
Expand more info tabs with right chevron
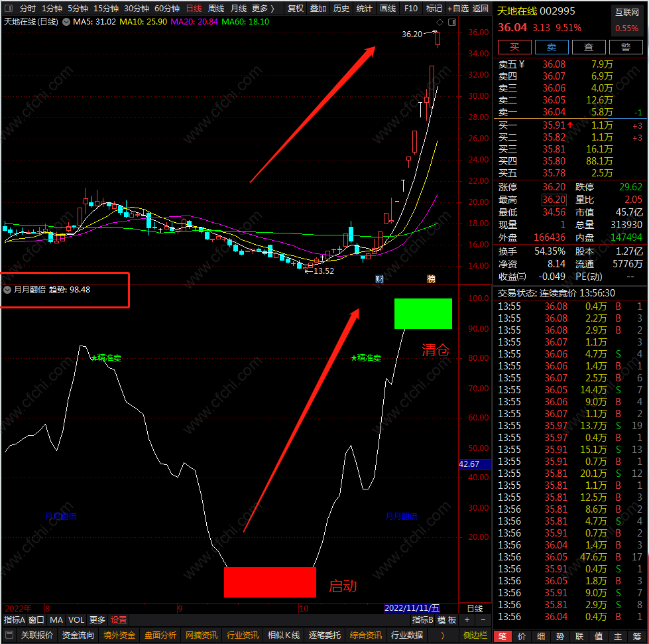tap(443, 635)
